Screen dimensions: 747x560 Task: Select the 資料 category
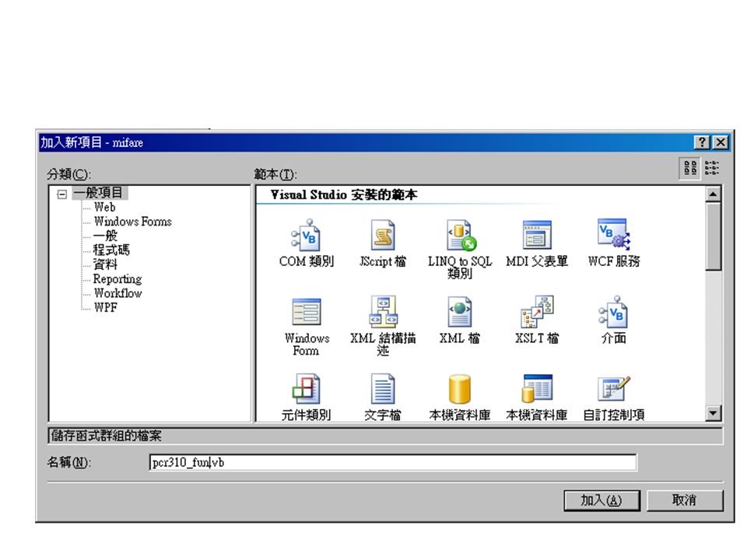[x=105, y=264]
